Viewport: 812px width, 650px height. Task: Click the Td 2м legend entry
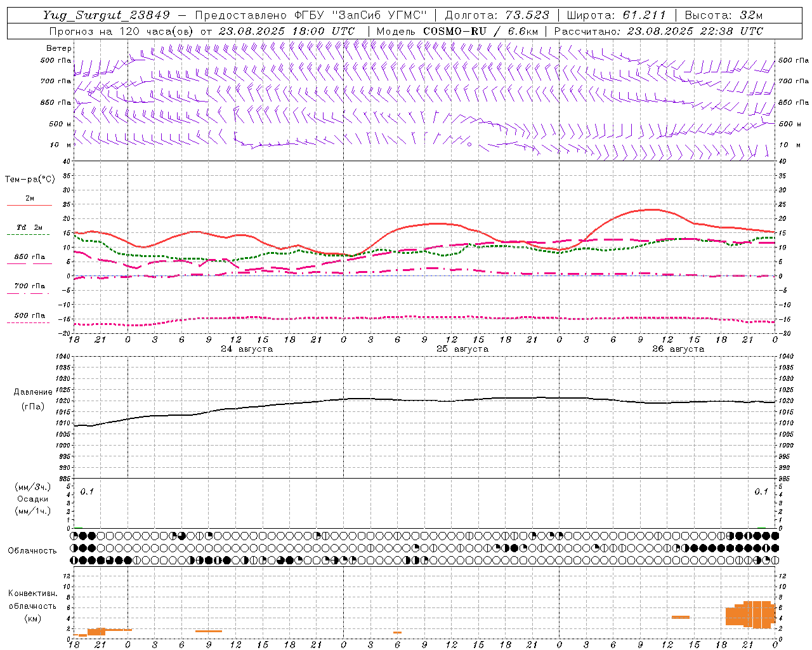pos(30,227)
